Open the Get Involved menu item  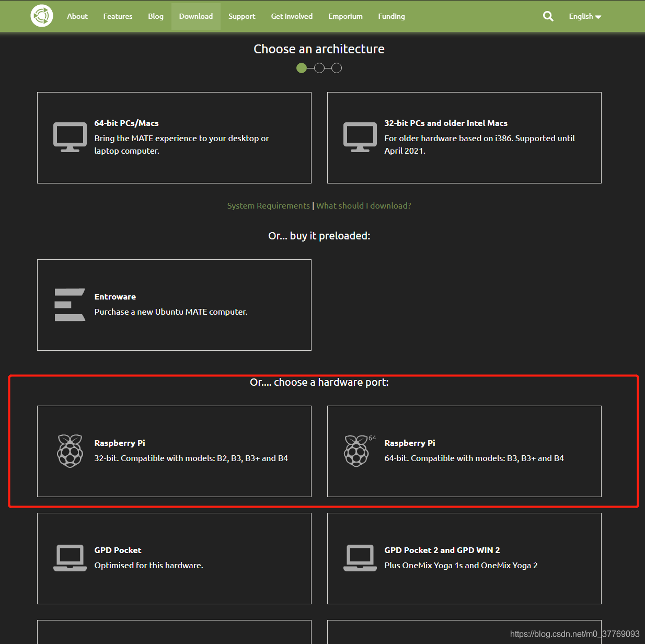point(292,16)
